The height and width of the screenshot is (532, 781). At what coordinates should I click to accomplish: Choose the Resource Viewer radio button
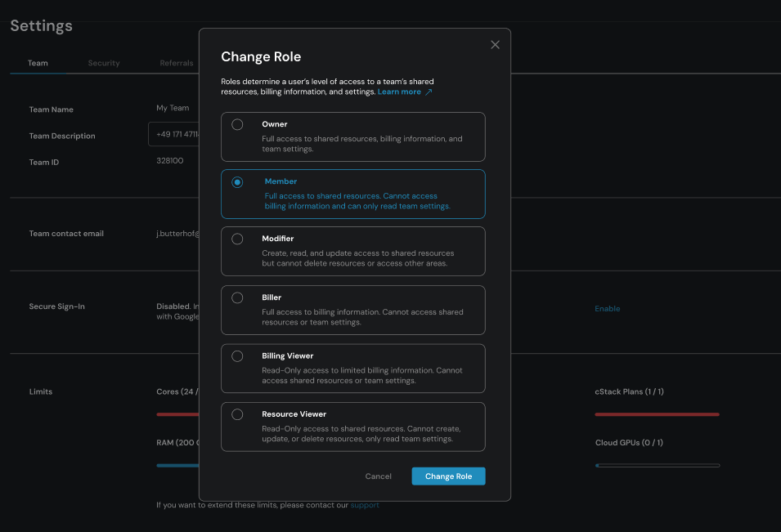[237, 414]
